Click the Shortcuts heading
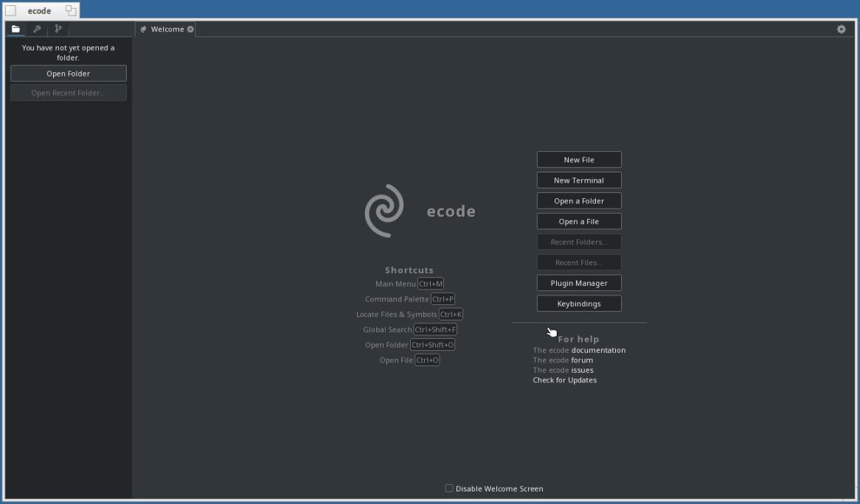 point(409,270)
